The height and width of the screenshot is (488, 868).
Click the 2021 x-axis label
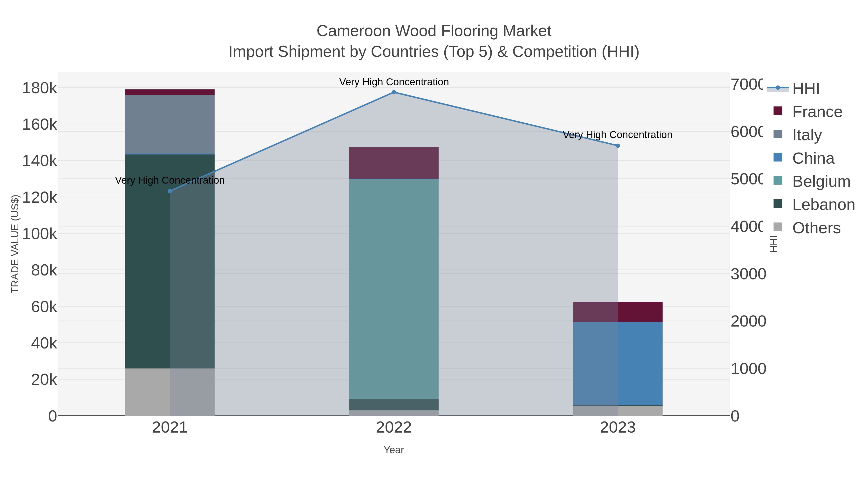(170, 428)
